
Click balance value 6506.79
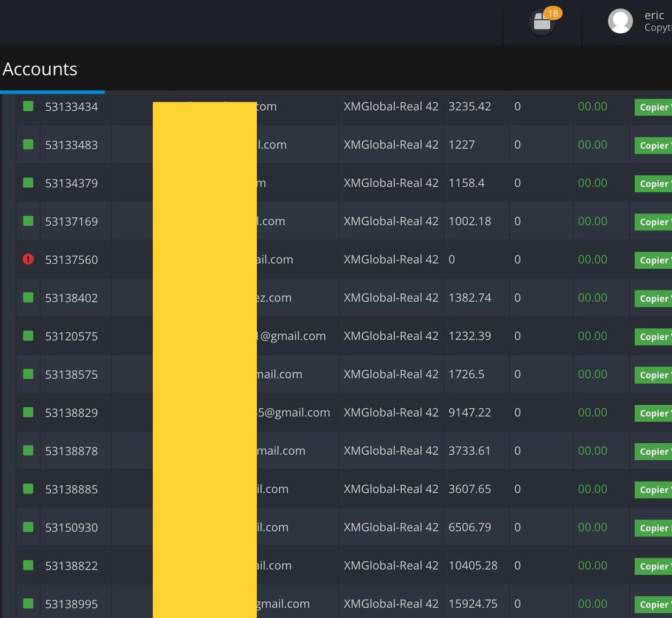470,527
